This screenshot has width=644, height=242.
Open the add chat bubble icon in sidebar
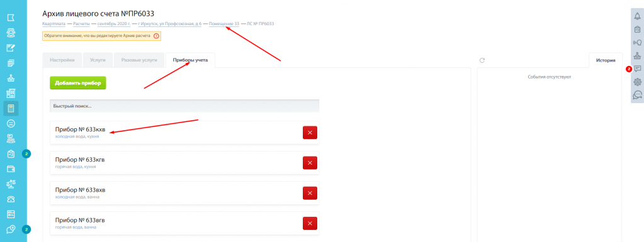11,229
